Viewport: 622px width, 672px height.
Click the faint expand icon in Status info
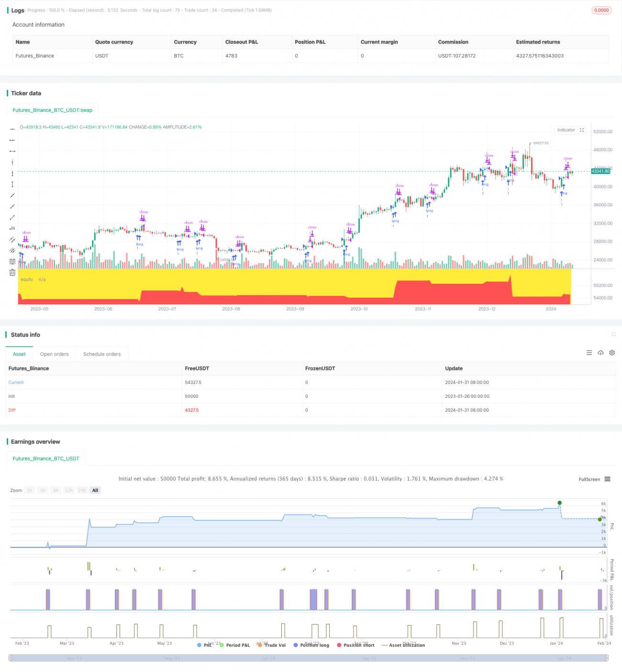tap(613, 335)
